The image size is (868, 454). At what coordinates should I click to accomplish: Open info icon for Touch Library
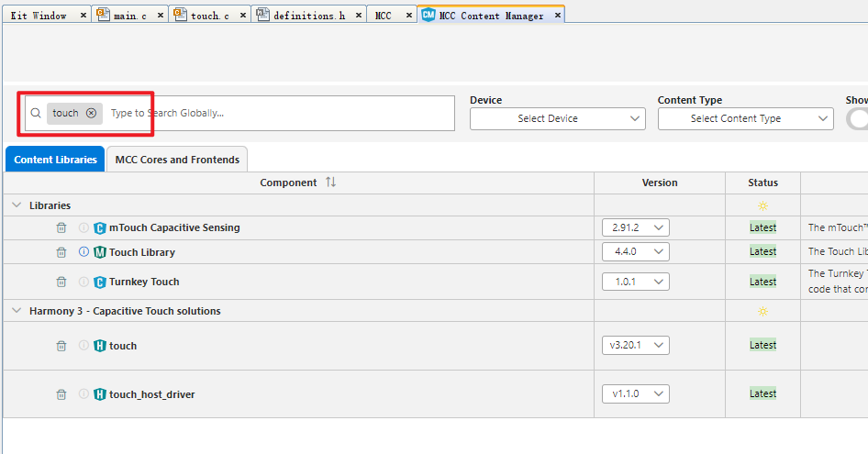(x=83, y=252)
